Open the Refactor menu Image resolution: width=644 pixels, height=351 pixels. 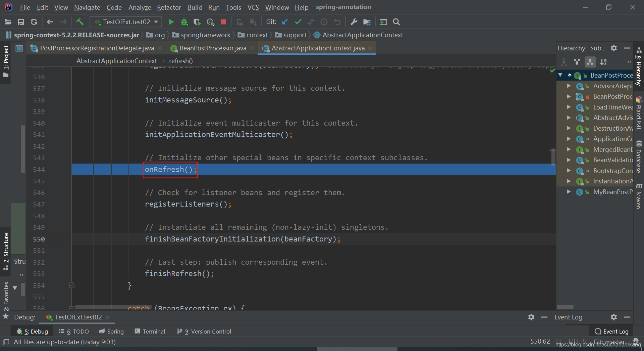(169, 7)
